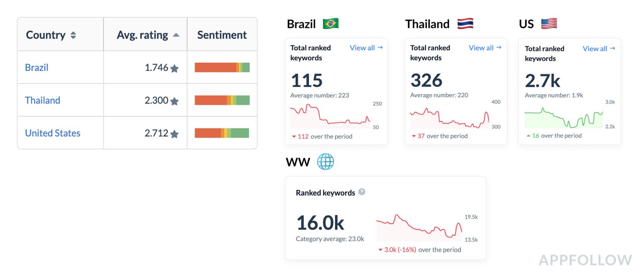This screenshot has height=277, width=644.
Task: Open the Brazil country link
Action: coord(36,68)
